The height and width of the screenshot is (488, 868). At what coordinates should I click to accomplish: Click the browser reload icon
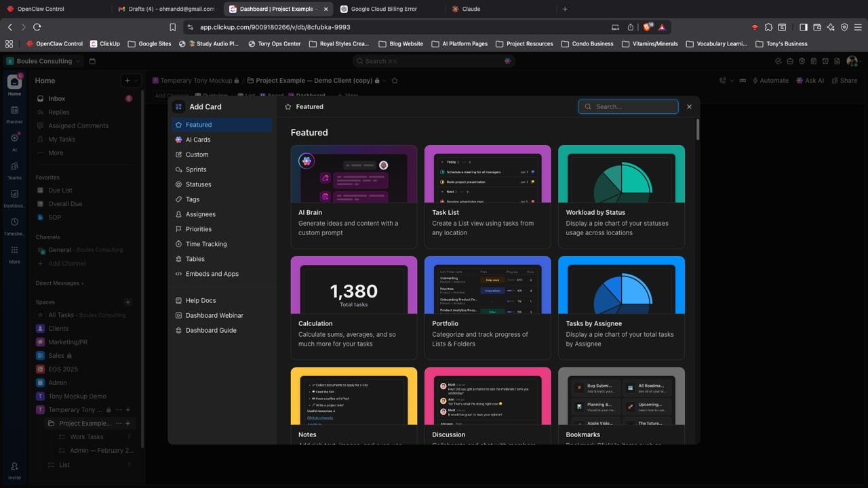(x=37, y=27)
